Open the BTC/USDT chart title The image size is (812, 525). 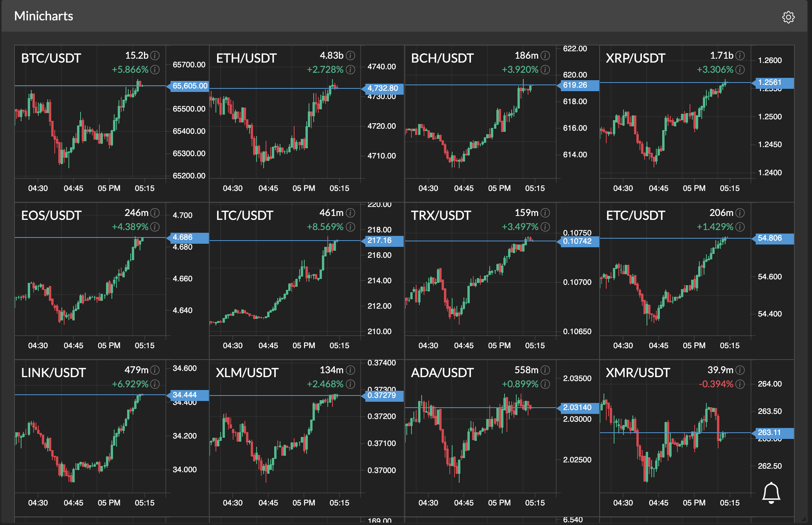51,58
